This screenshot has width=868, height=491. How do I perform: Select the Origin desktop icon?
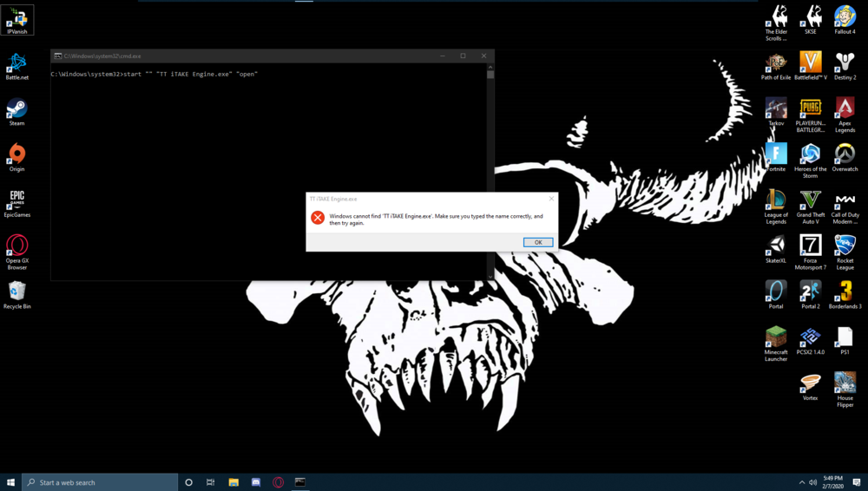[17, 158]
